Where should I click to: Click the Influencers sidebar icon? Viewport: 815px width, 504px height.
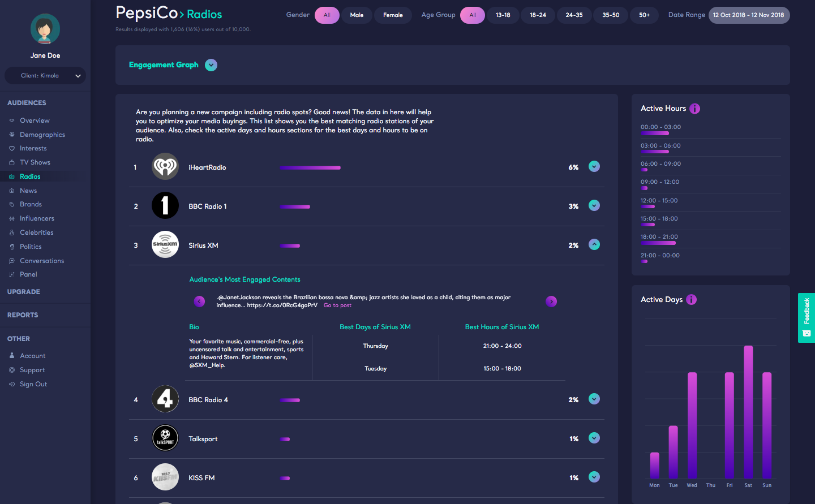[x=12, y=218]
